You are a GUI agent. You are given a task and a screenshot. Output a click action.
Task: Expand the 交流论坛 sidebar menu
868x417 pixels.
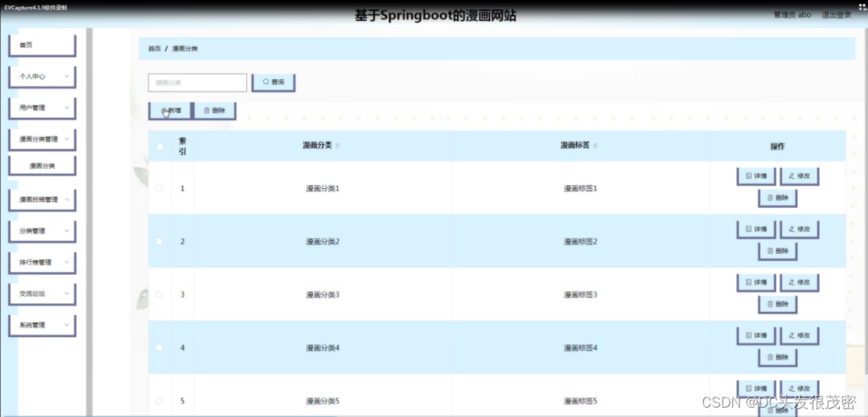click(x=42, y=294)
